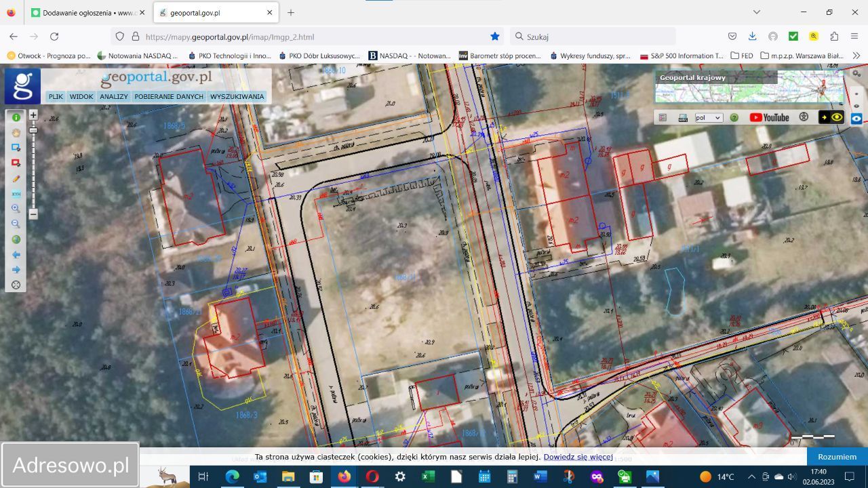Follow the 'Dowiedz się więcej' link
This screenshot has width=868, height=488.
pyautogui.click(x=578, y=457)
